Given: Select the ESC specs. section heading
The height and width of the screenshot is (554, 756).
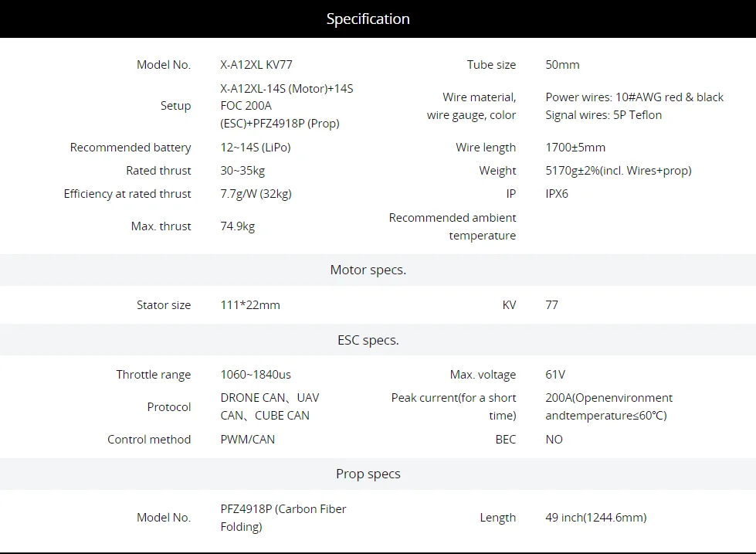Looking at the screenshot, I should click(x=368, y=340).
